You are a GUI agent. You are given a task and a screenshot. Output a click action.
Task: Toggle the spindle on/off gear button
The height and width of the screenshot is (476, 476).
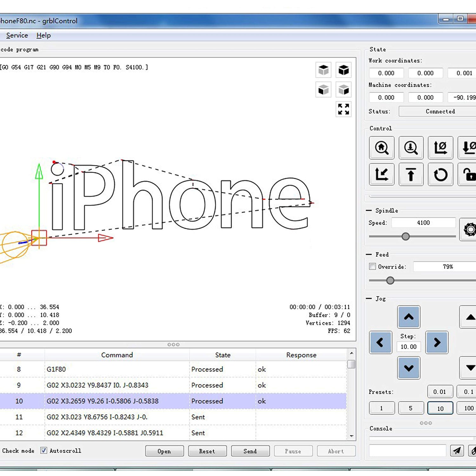point(469,229)
